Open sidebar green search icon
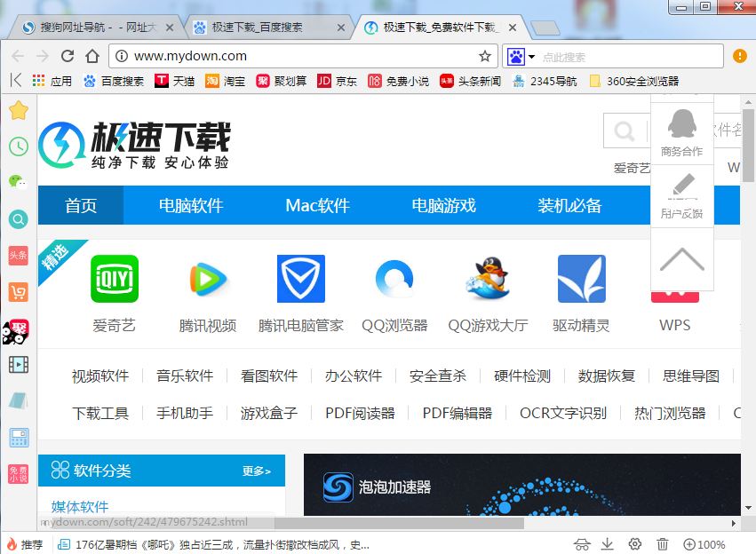Screen dimensions: 756x554 pyautogui.click(x=19, y=219)
